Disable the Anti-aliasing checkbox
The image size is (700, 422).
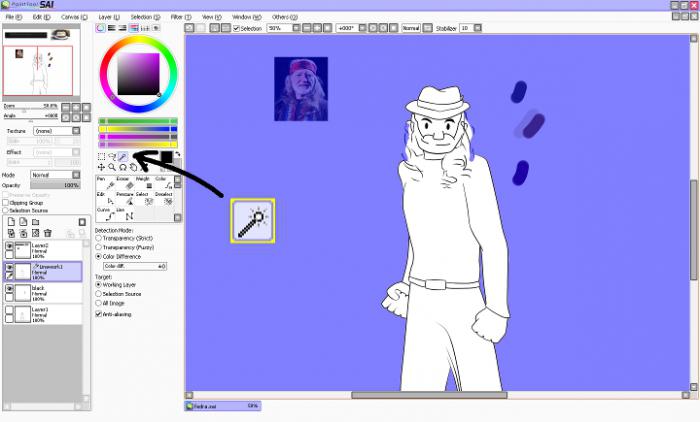[x=98, y=314]
